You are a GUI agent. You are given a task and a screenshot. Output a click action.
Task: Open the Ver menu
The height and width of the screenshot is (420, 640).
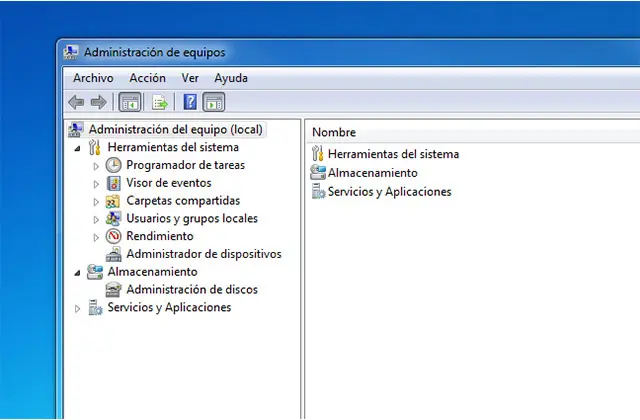(190, 78)
